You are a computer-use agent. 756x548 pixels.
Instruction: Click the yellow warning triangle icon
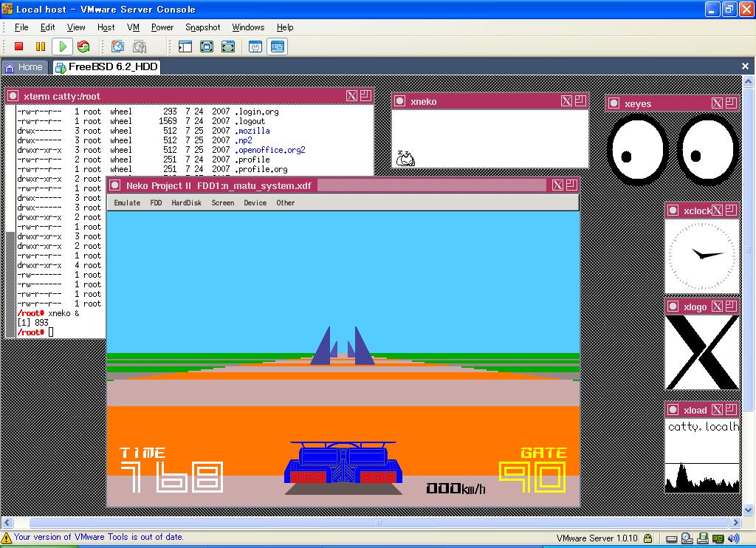(x=6, y=538)
